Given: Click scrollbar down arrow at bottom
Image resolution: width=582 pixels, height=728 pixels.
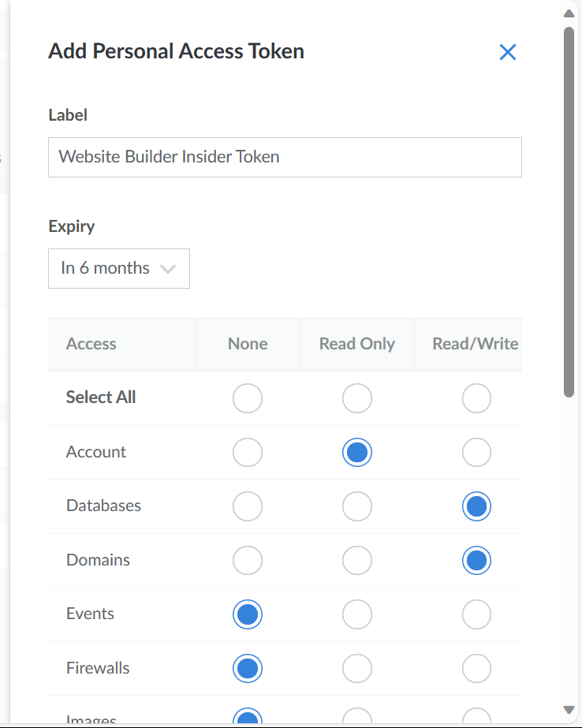Looking at the screenshot, I should pos(569,709).
